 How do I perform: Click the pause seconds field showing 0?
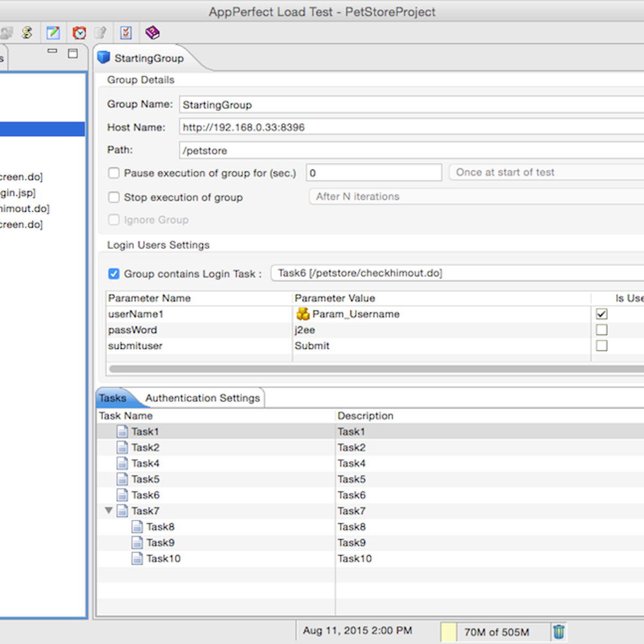374,173
